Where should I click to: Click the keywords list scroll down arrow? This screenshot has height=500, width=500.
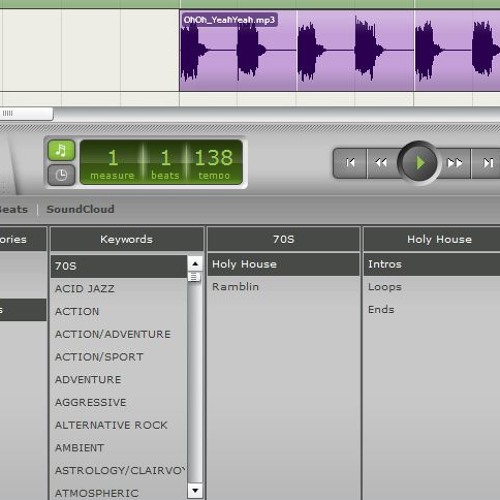tap(195, 490)
